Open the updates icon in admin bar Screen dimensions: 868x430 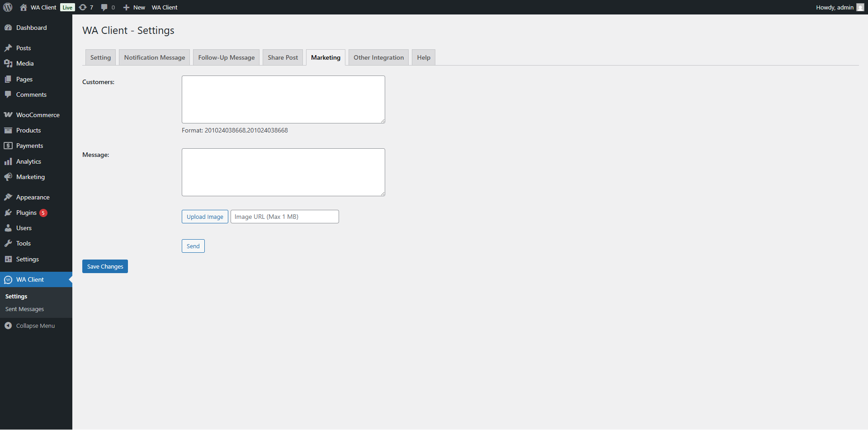point(83,7)
